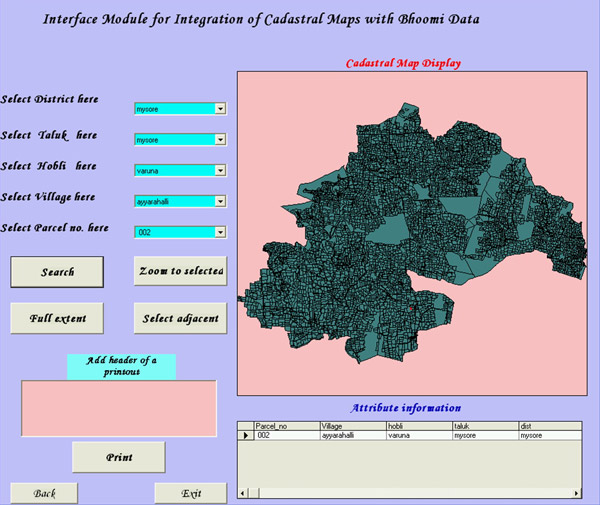
Task: Open the Hobli dropdown showing varuna
Action: click(220, 170)
